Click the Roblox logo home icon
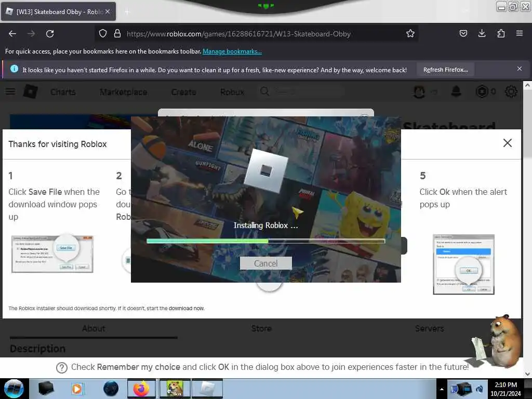Viewport: 532px width, 399px height. coord(30,91)
